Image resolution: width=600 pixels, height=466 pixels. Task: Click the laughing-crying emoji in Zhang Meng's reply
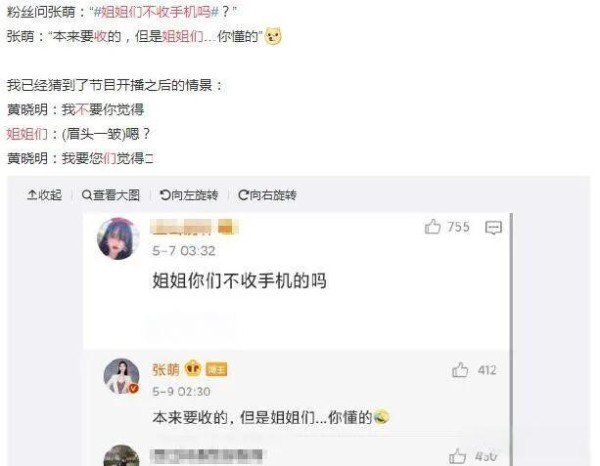click(x=381, y=416)
